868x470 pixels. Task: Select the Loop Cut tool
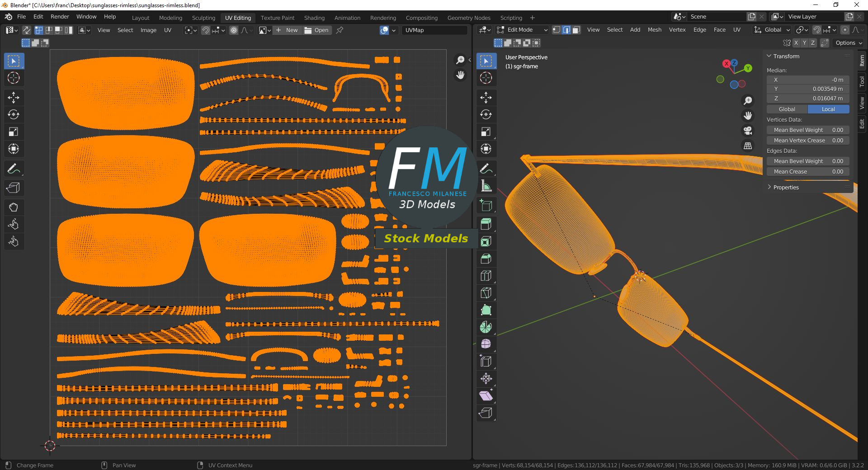click(x=486, y=276)
